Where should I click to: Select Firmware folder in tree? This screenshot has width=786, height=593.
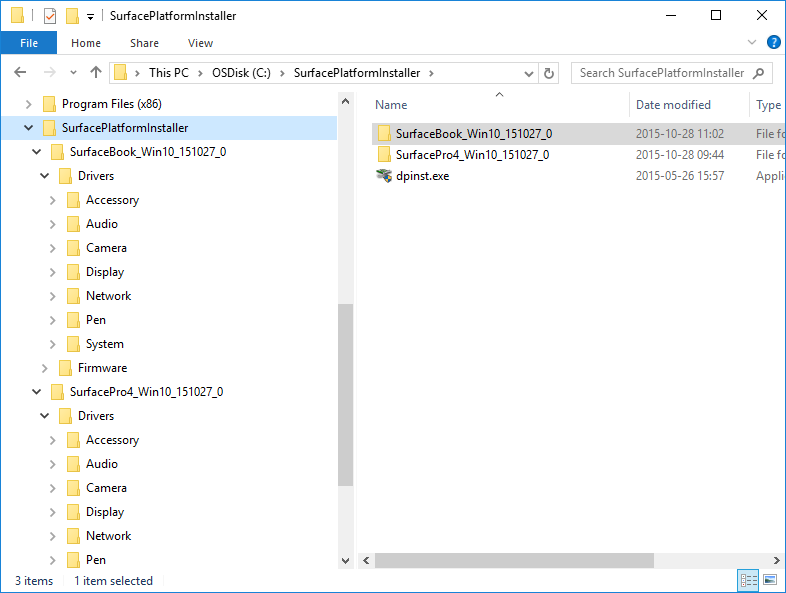(x=102, y=368)
